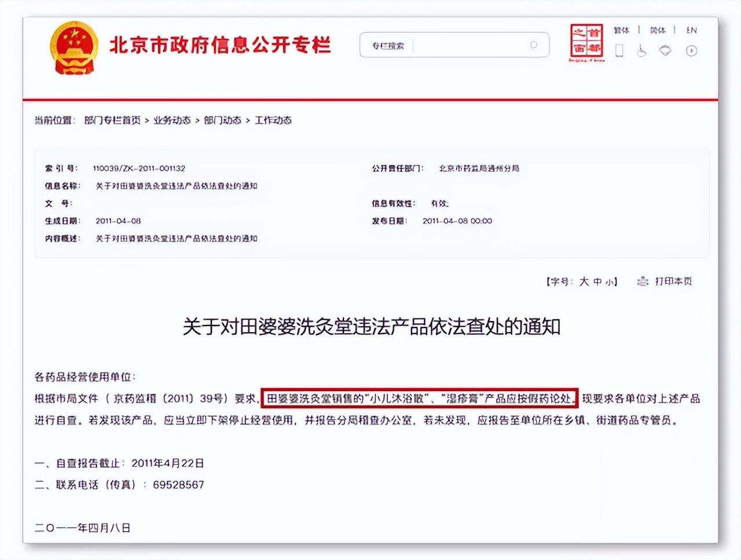Image resolution: width=741 pixels, height=560 pixels.
Task: Open the mobile version icon
Action: [619, 51]
